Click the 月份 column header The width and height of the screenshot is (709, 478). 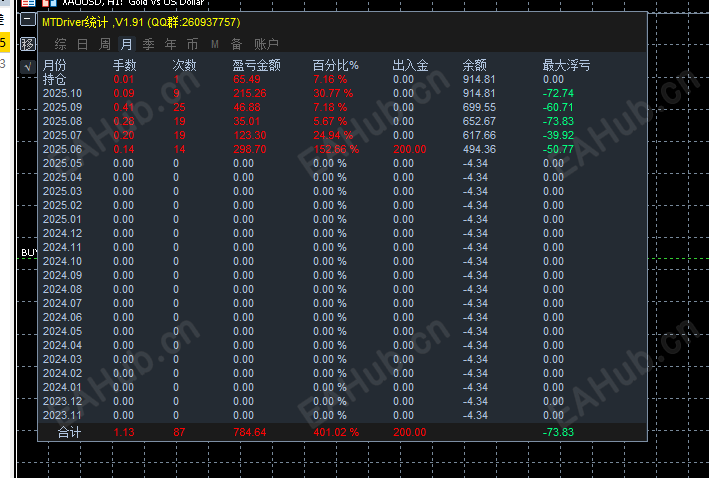(54, 66)
